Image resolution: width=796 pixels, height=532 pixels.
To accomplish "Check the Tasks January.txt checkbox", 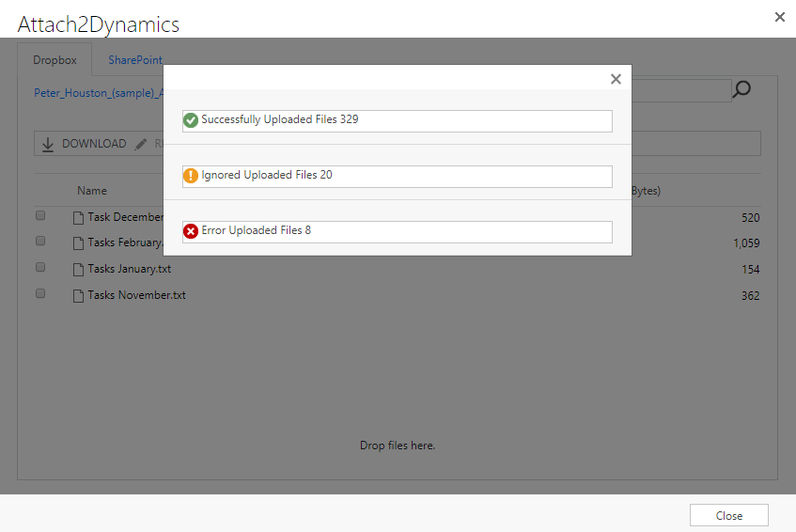I will [x=40, y=268].
